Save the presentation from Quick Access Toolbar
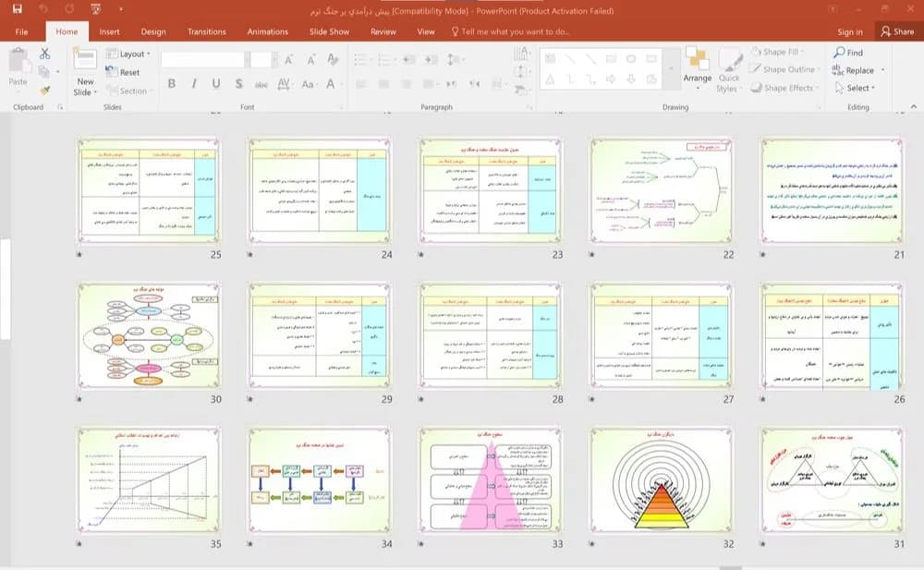 17,9
